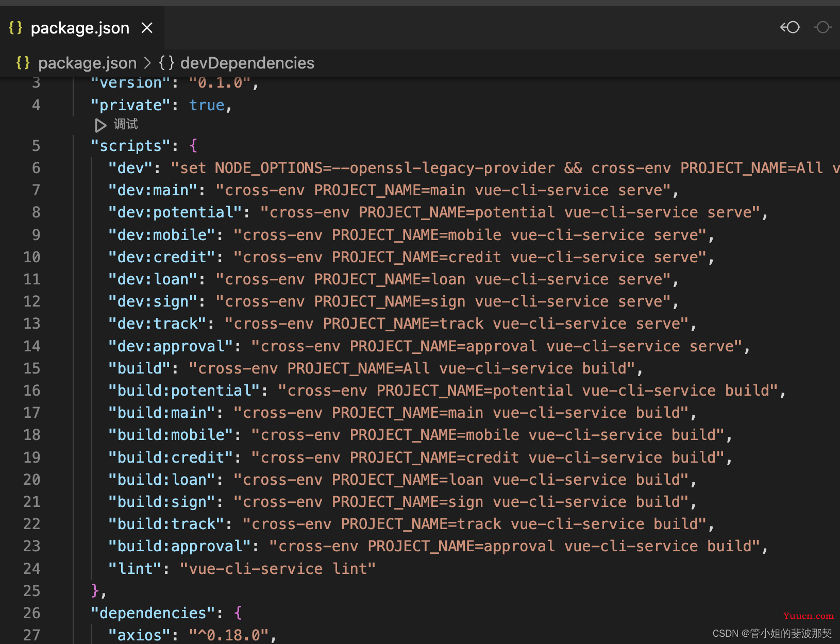Click the "build:potential" script key
Image resolution: width=840 pixels, height=644 pixels.
tap(184, 391)
